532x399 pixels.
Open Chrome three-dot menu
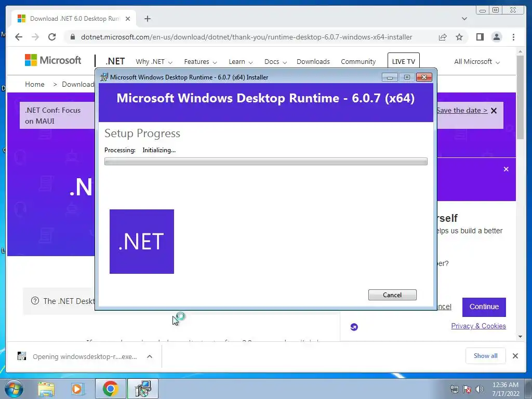[513, 37]
